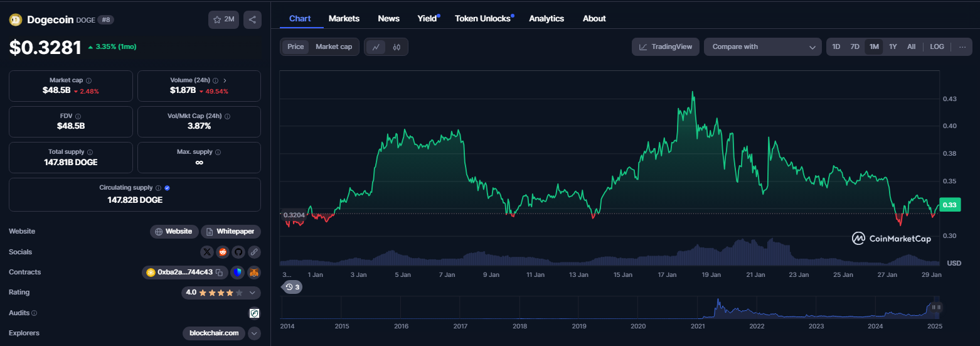Open the Reddit social link
Viewport: 980px width, 346px height.
[x=223, y=252]
